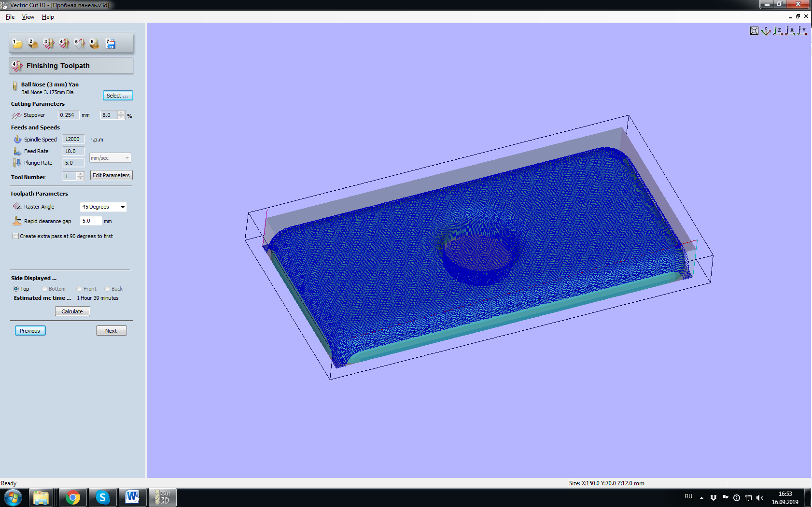Click the Ball Nose tool icon

click(x=14, y=87)
